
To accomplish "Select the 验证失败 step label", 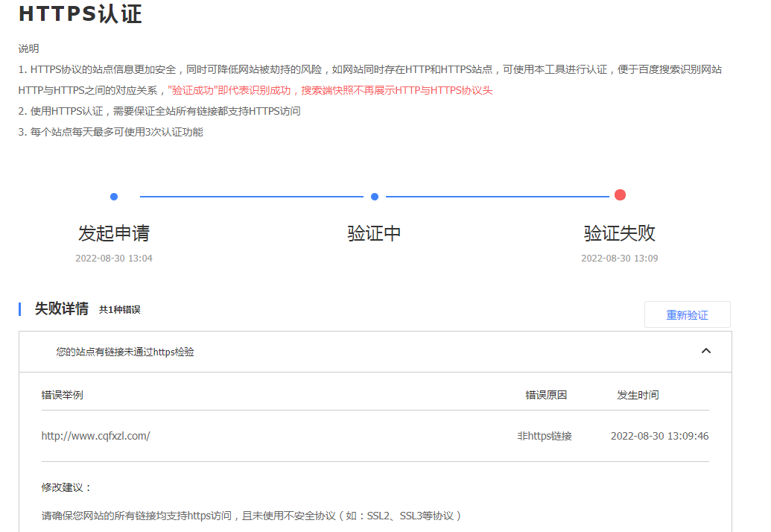I will [x=620, y=233].
